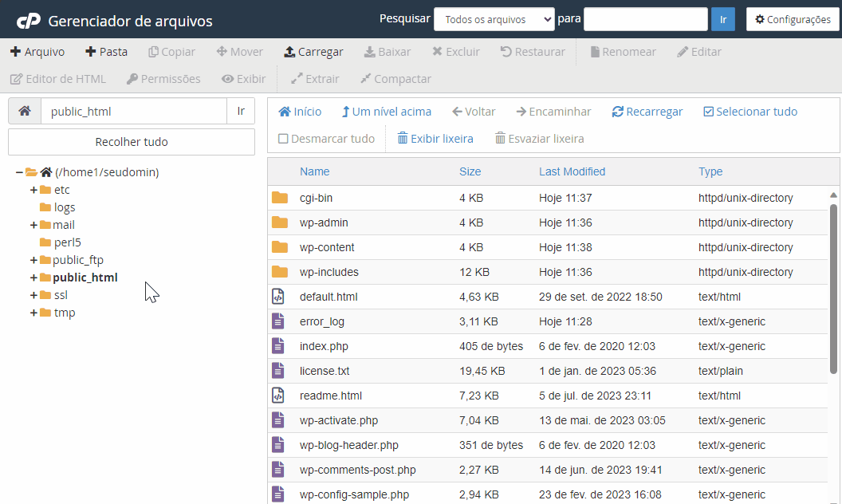Go to Início in file pane
842x504 pixels.
(x=300, y=112)
